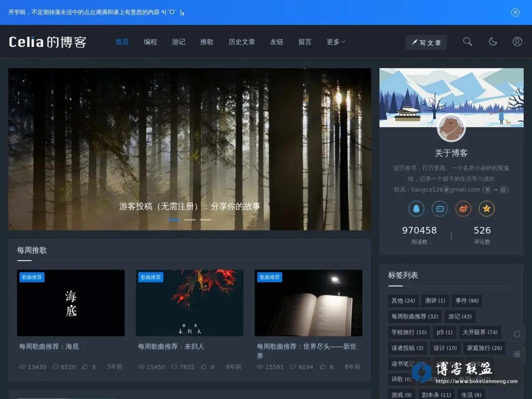The height and width of the screenshot is (399, 532).
Task: Click 歌曲推荐 badge on open-book card
Action: click(x=270, y=277)
